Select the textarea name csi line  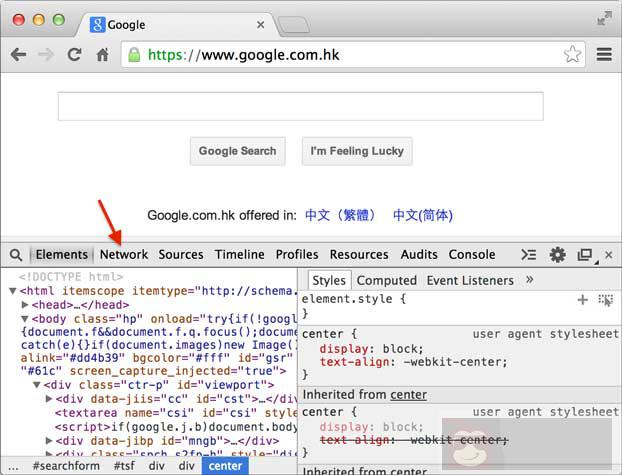pos(176,413)
